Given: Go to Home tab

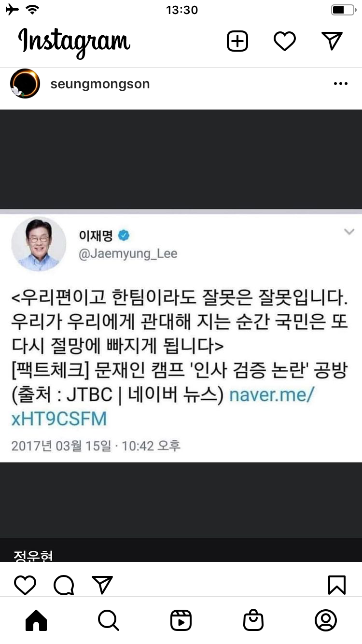Looking at the screenshot, I should tap(36, 620).
